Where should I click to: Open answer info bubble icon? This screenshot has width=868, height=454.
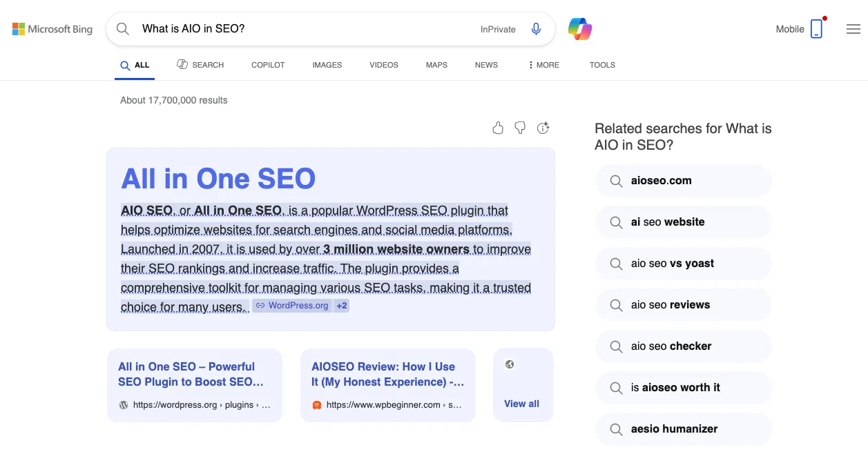pyautogui.click(x=543, y=128)
